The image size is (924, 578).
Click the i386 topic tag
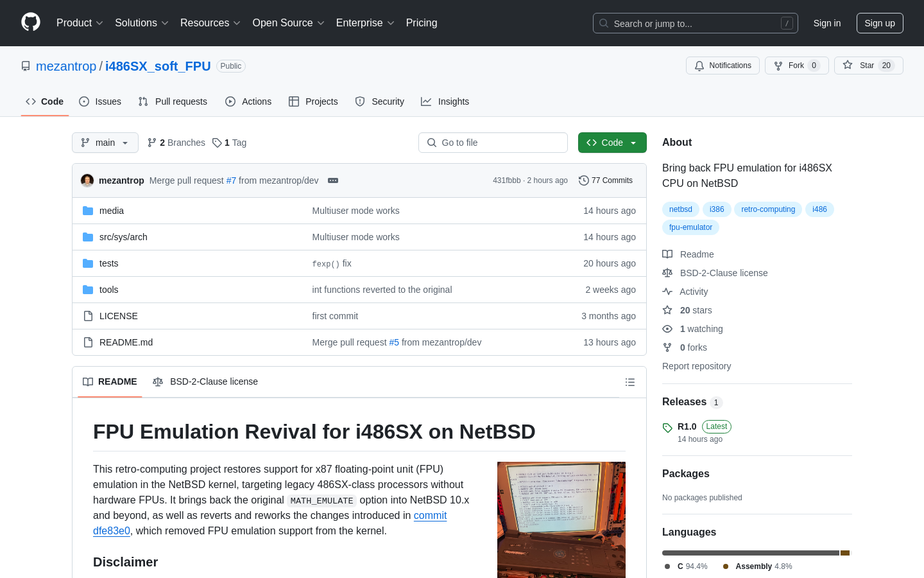717,209
